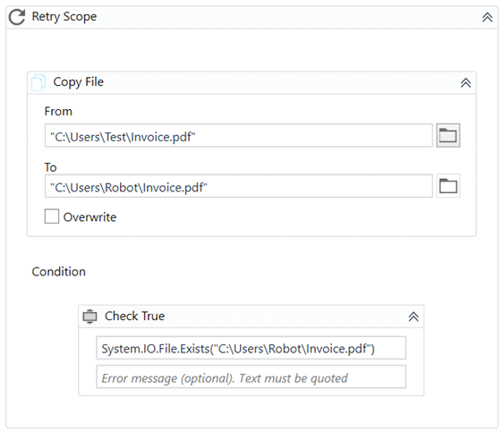Enable the Overwrite checkbox
The width and height of the screenshot is (504, 432).
52,216
